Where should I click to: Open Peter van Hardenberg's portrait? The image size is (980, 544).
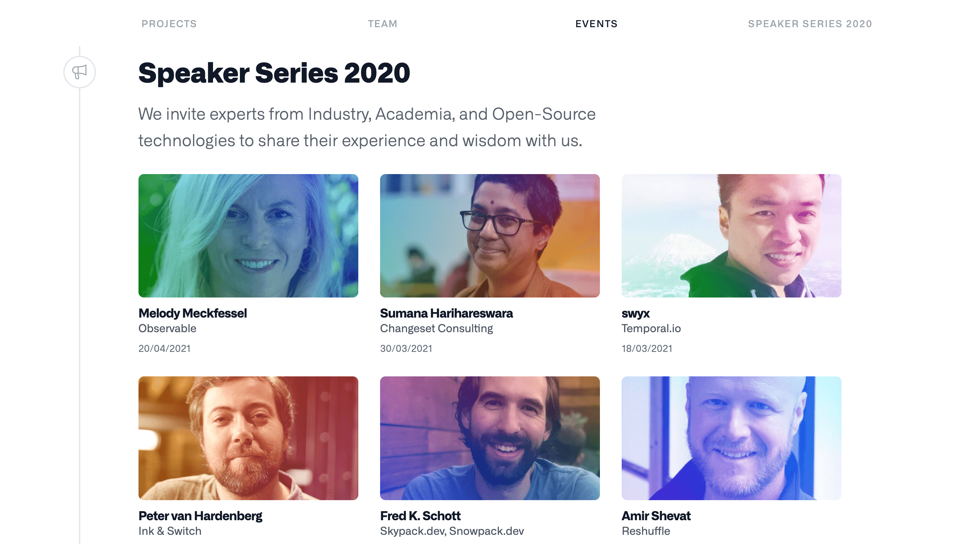coord(248,439)
